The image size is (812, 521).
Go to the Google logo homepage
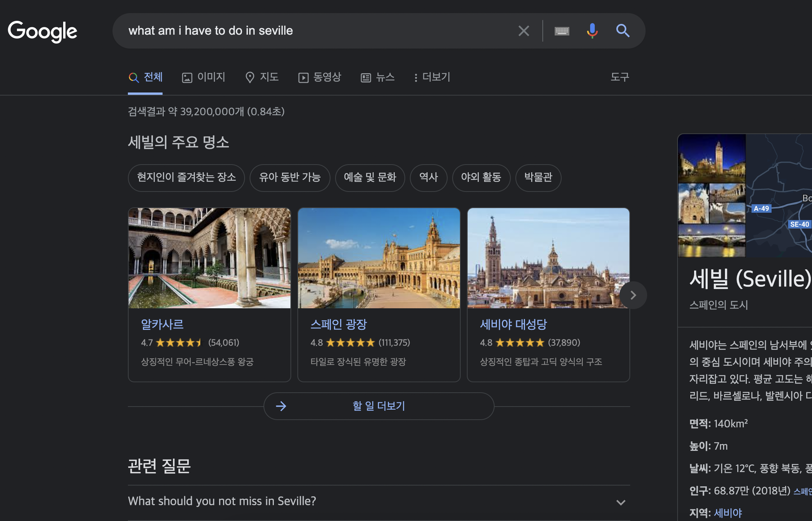(42, 31)
